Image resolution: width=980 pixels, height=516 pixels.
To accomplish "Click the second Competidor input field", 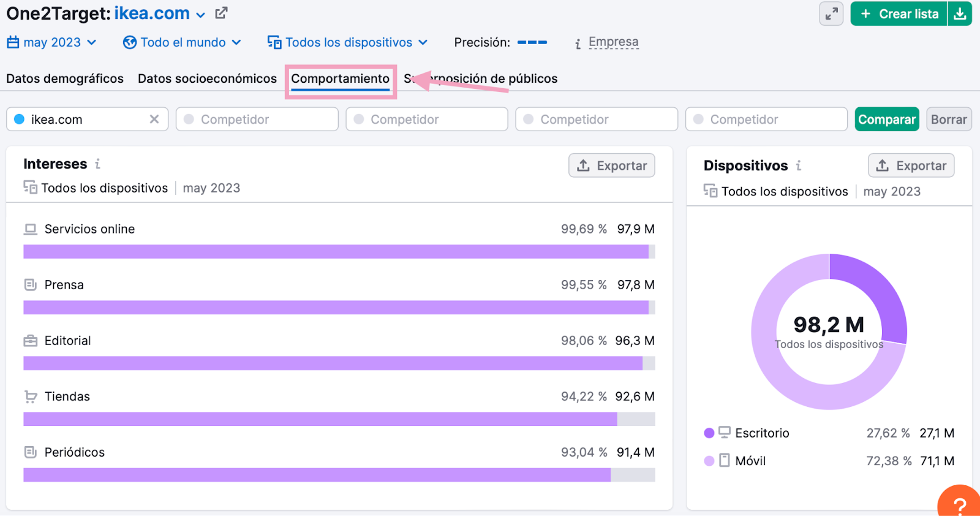I will pos(427,119).
